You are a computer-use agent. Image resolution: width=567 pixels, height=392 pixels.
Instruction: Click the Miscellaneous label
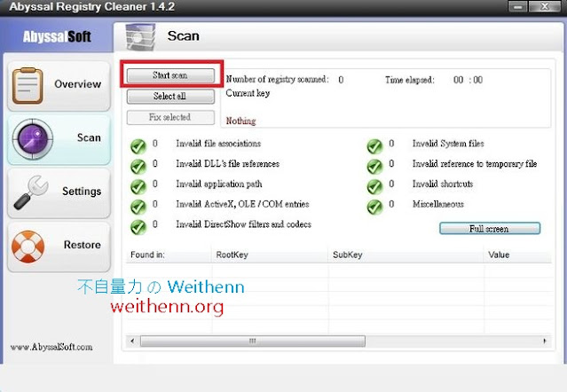point(438,204)
